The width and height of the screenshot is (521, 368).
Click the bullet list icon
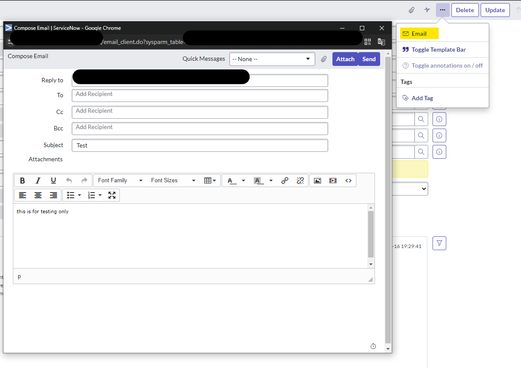(70, 195)
